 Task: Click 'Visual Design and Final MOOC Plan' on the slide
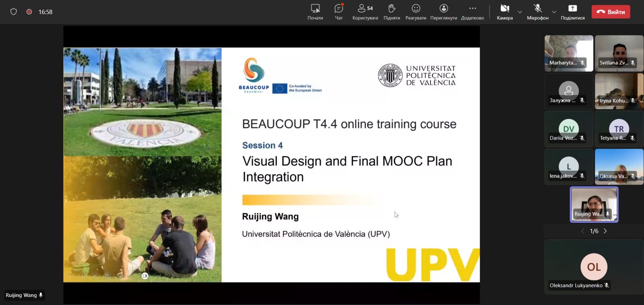(x=347, y=161)
